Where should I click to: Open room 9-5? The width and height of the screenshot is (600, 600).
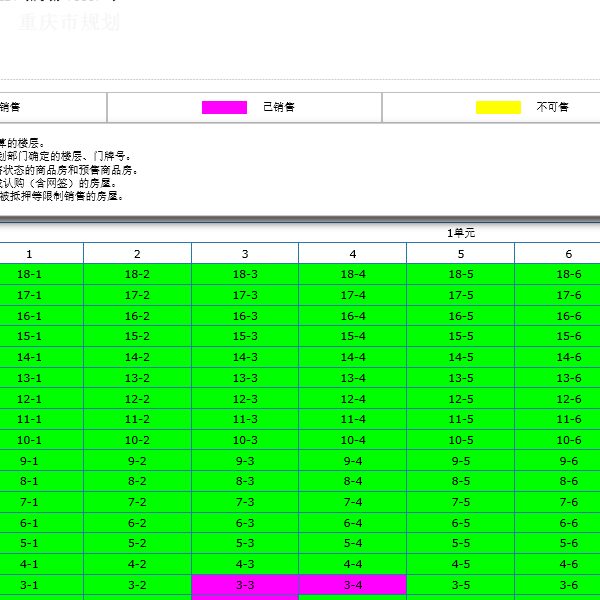461,461
